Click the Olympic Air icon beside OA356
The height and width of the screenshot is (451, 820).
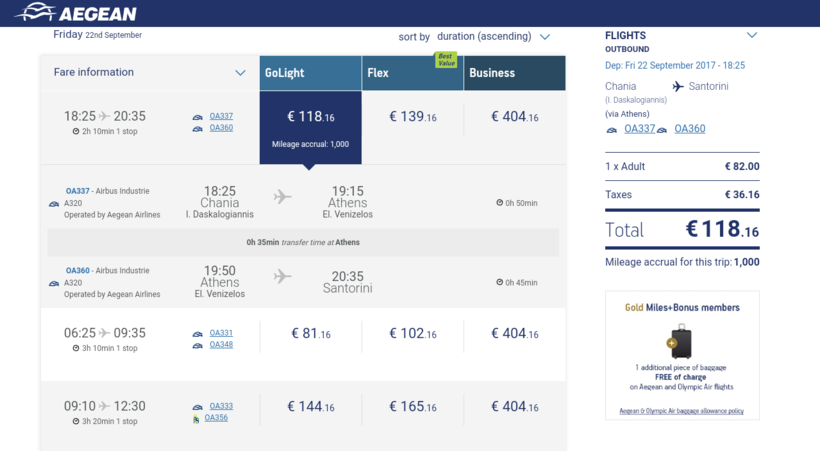point(197,419)
